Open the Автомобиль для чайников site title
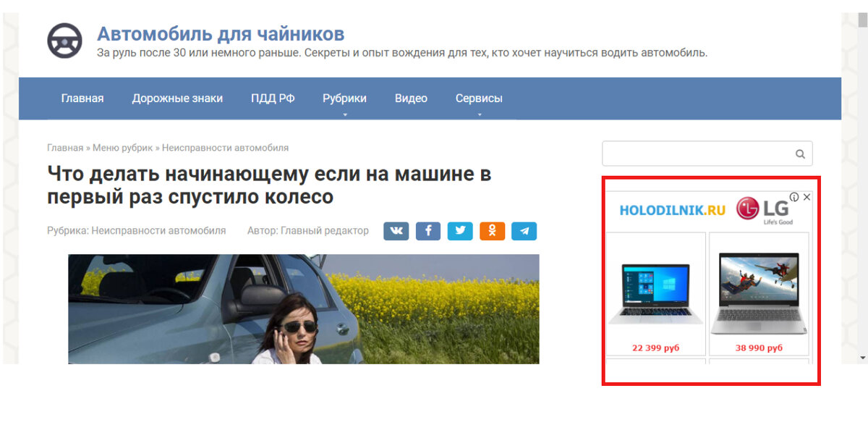The width and height of the screenshot is (868, 433). 221,34
